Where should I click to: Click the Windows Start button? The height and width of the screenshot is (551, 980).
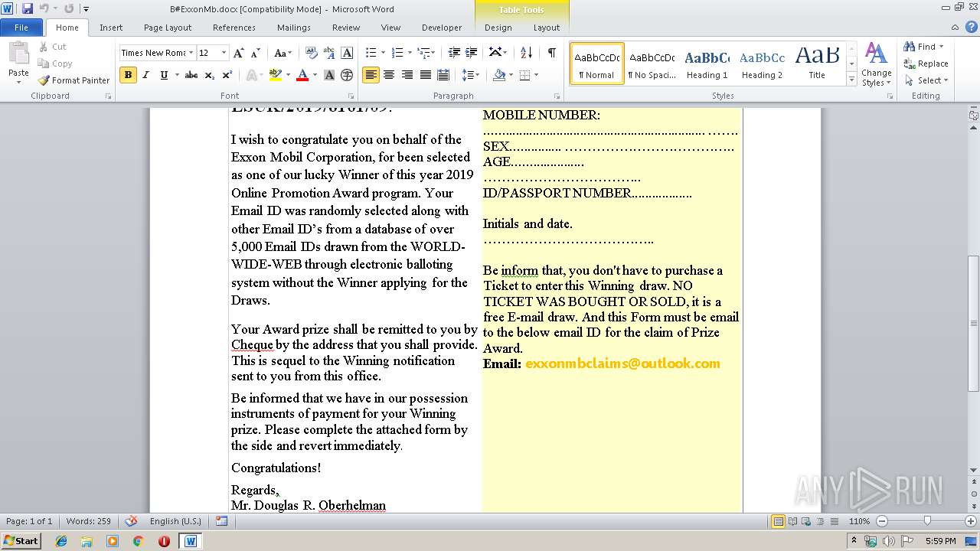pyautogui.click(x=21, y=540)
